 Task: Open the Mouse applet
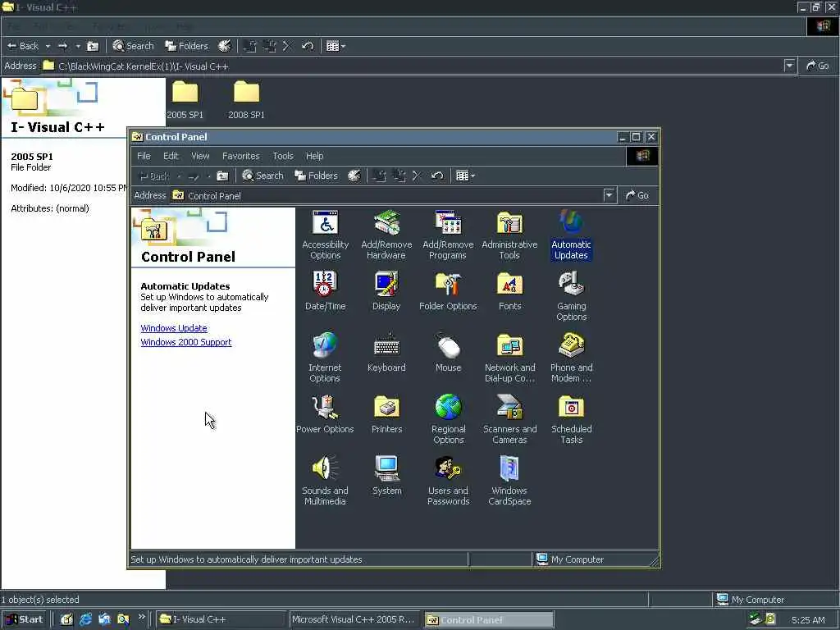click(448, 353)
